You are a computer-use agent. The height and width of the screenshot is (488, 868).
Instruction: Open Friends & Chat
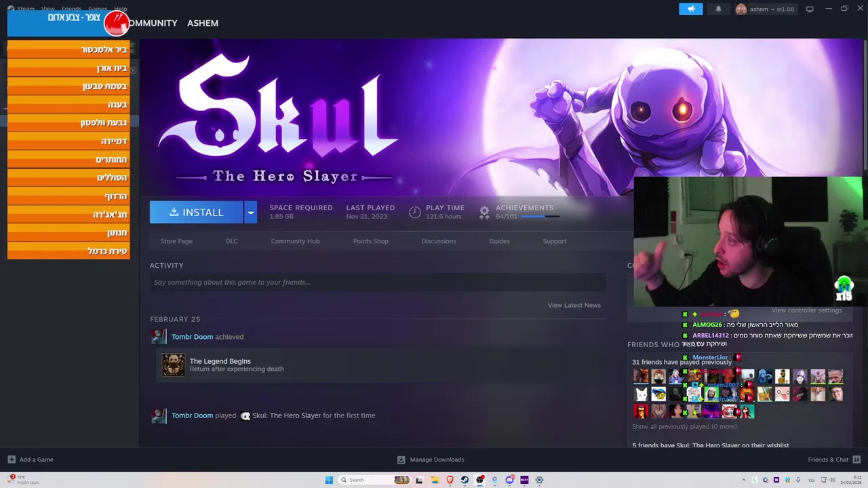828,460
